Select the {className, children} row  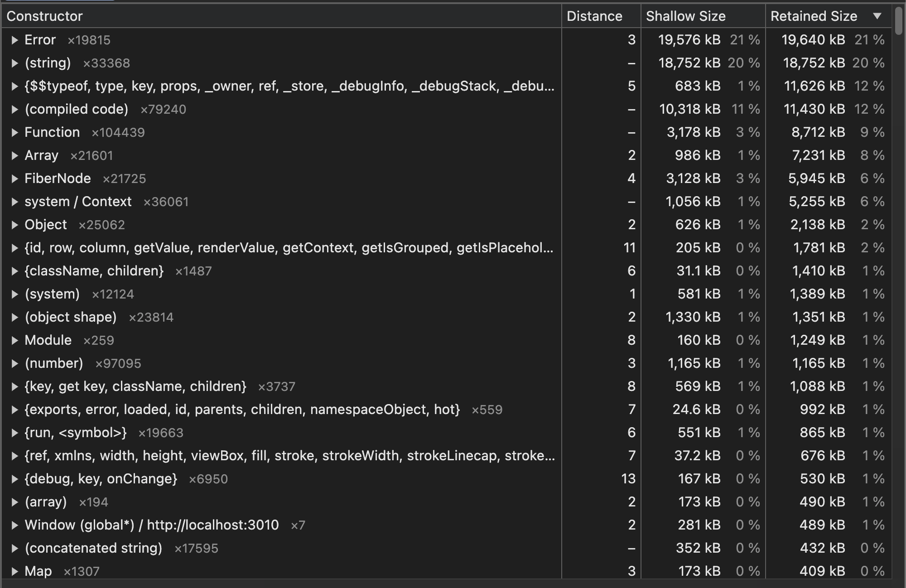coord(94,271)
